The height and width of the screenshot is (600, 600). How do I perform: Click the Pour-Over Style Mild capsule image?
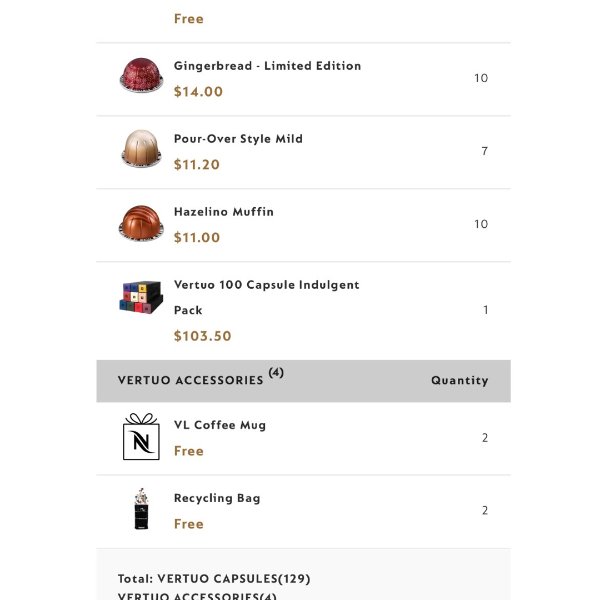pyautogui.click(x=141, y=148)
